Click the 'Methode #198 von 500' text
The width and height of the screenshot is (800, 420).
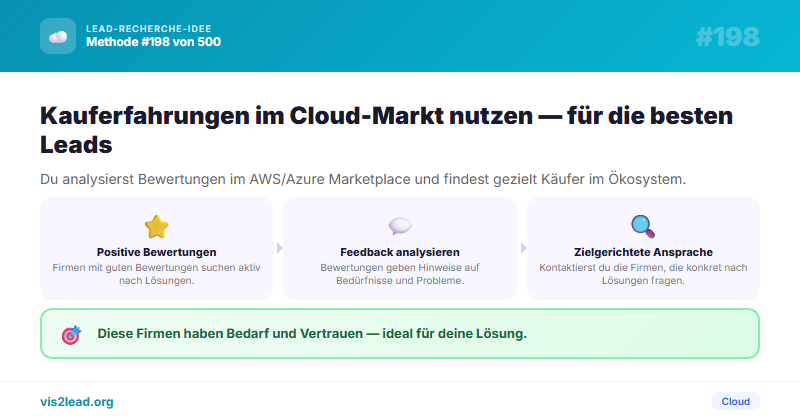pyautogui.click(x=154, y=42)
